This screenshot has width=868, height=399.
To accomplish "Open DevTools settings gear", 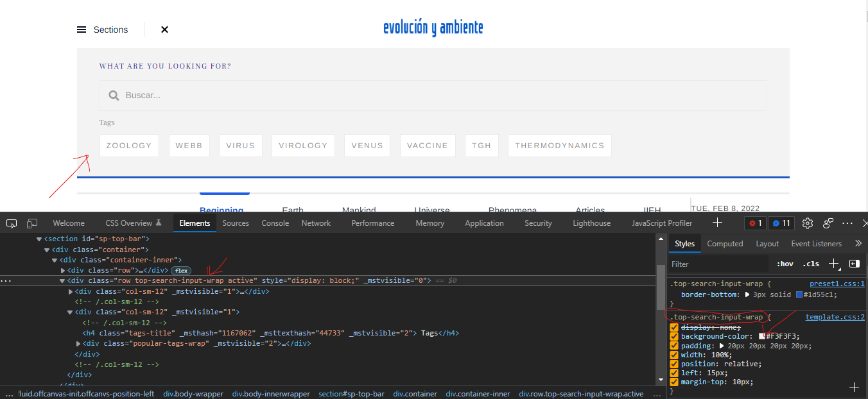I will tap(808, 223).
